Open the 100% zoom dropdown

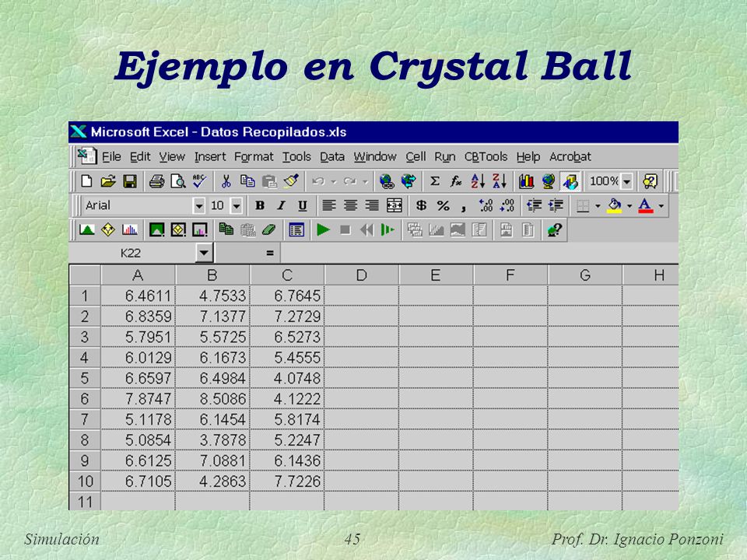(x=627, y=181)
